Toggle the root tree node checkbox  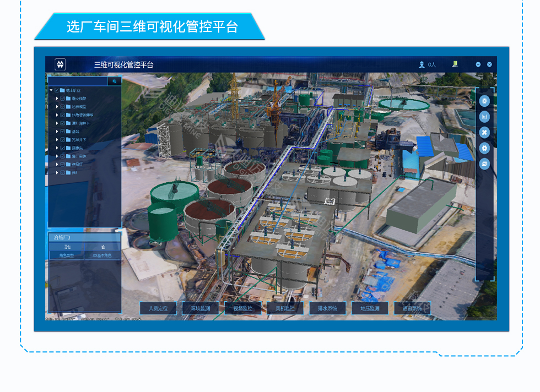tap(57, 90)
